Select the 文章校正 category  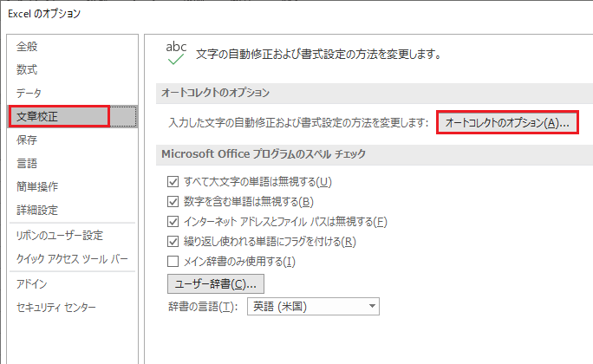[36, 115]
